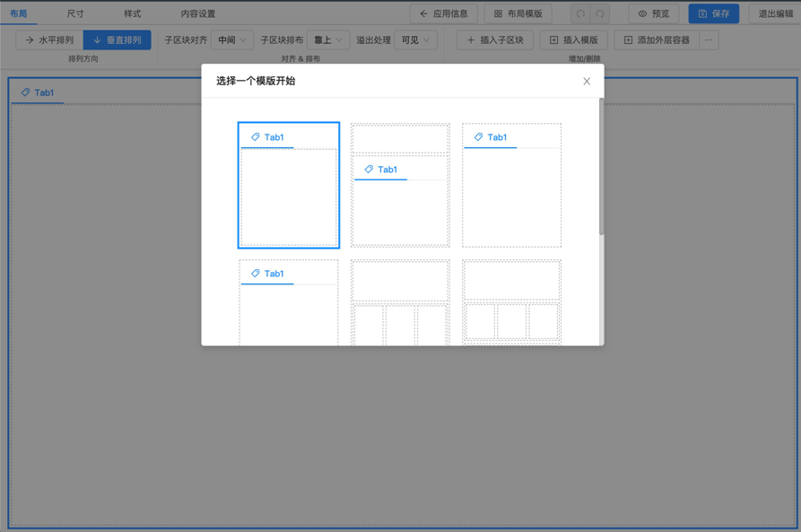
Task: Choose the top-right Tab1 template
Action: 511,185
